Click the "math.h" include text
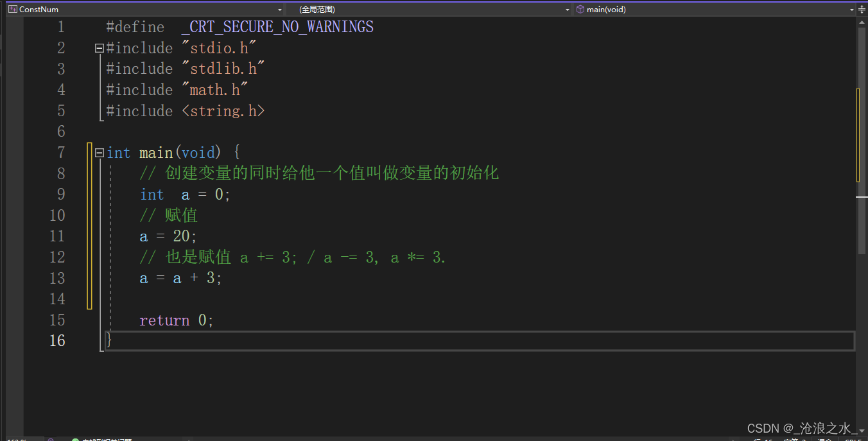The width and height of the screenshot is (868, 441). 215,90
